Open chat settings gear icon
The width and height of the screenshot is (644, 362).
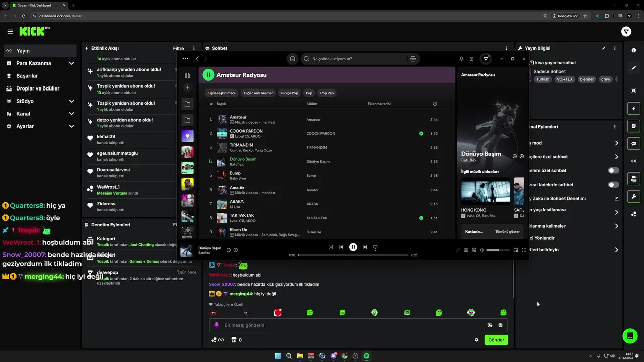tap(477, 340)
